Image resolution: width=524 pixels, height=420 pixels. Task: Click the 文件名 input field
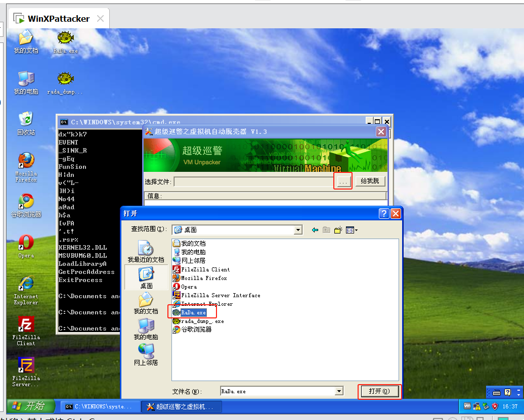(278, 391)
